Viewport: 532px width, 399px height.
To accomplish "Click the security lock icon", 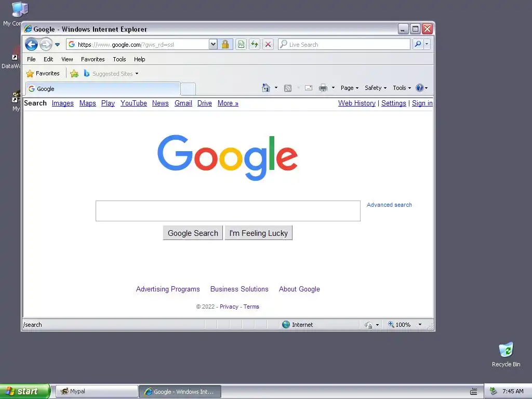I will click(225, 44).
